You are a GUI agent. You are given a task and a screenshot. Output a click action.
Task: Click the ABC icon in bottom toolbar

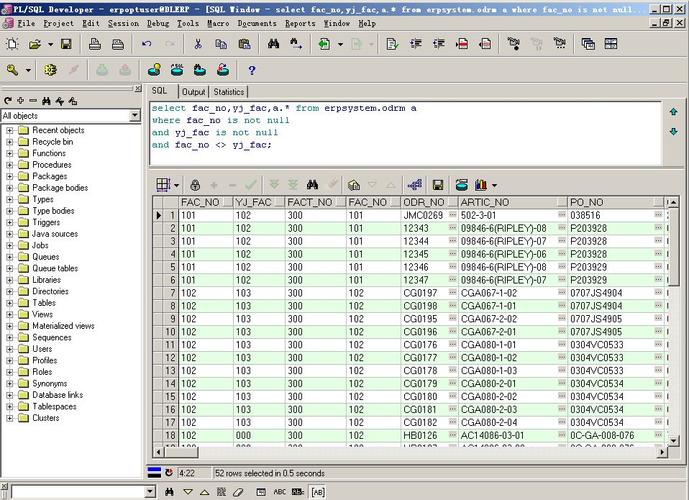point(279,492)
